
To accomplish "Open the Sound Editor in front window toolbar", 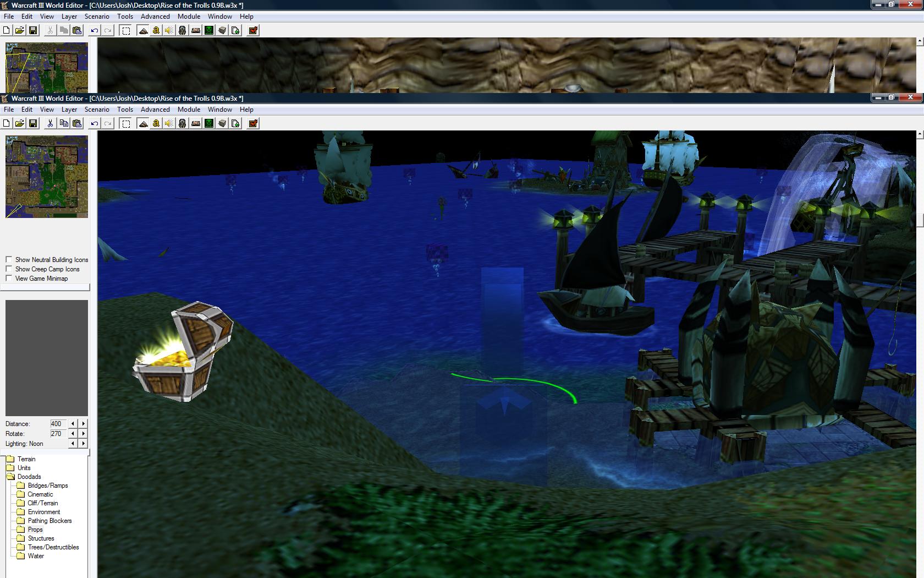I will coord(169,123).
